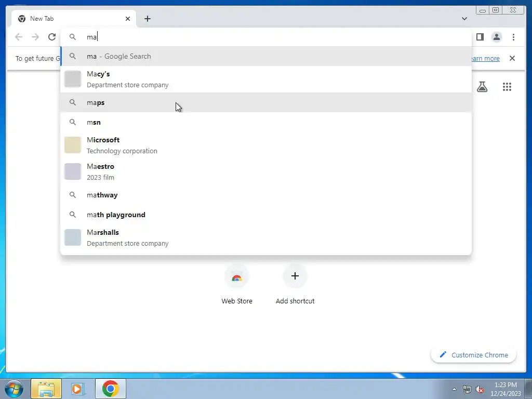This screenshot has width=532, height=399.
Task: Select the New Tab tab
Action: 74,19
